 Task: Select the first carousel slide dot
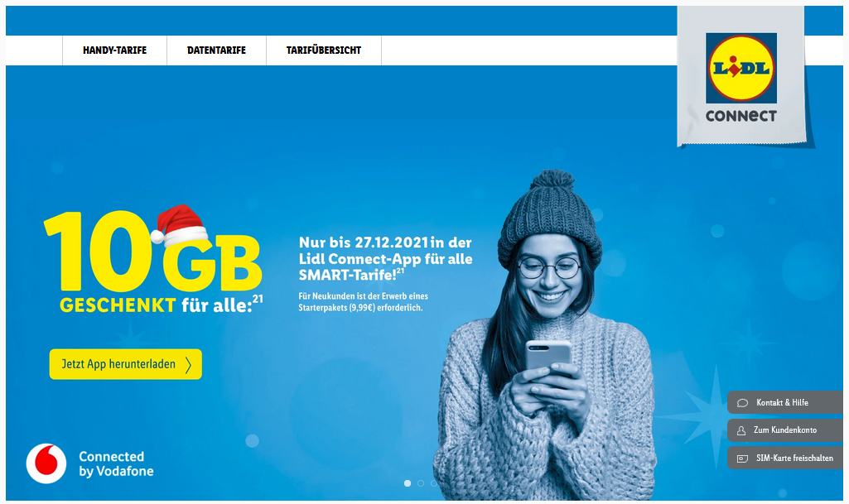point(408,483)
